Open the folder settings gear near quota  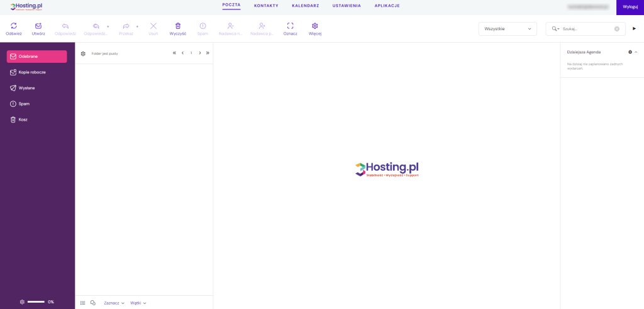pyautogui.click(x=22, y=302)
